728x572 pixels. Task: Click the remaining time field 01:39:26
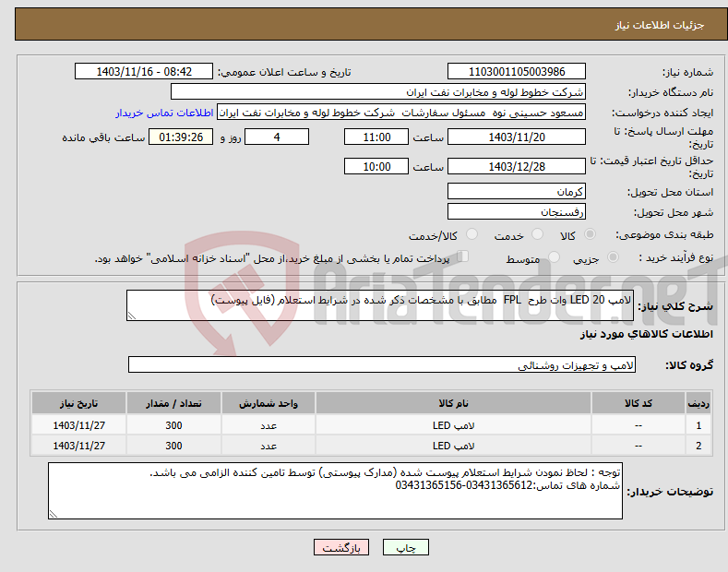(181, 137)
